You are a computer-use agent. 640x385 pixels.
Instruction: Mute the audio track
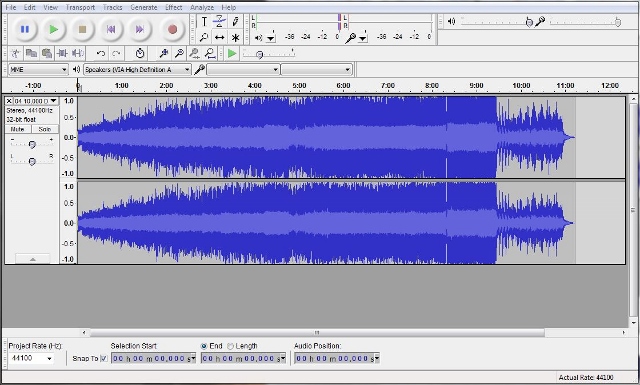pos(18,129)
